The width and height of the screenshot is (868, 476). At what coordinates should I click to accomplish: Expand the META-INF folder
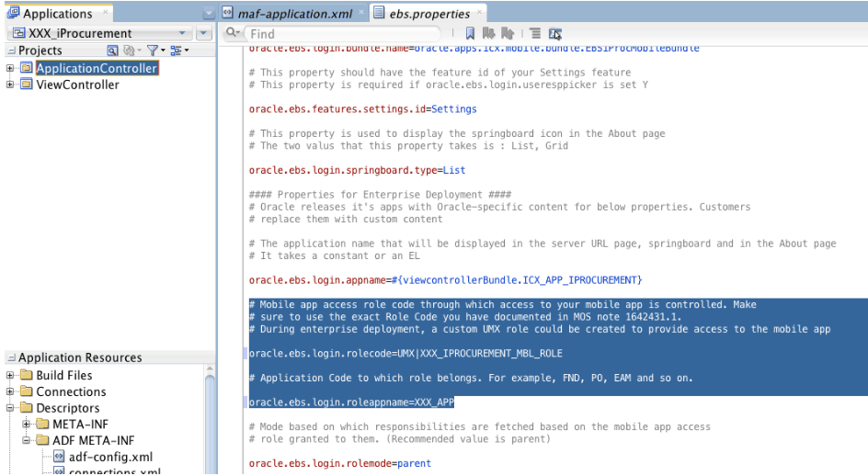pyautogui.click(x=26, y=424)
